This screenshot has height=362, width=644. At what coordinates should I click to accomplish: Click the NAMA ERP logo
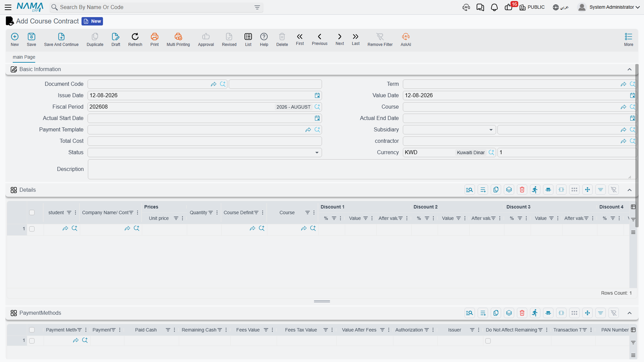(x=30, y=7)
